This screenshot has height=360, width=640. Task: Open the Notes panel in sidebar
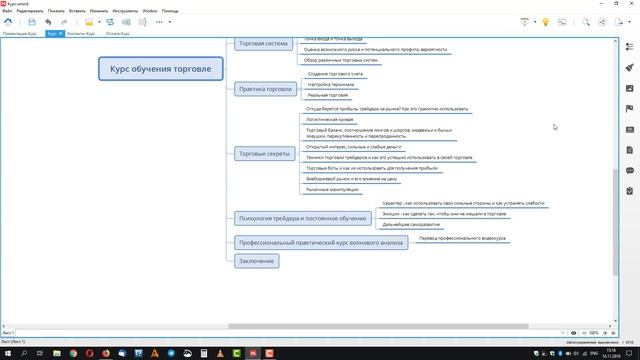point(630,150)
